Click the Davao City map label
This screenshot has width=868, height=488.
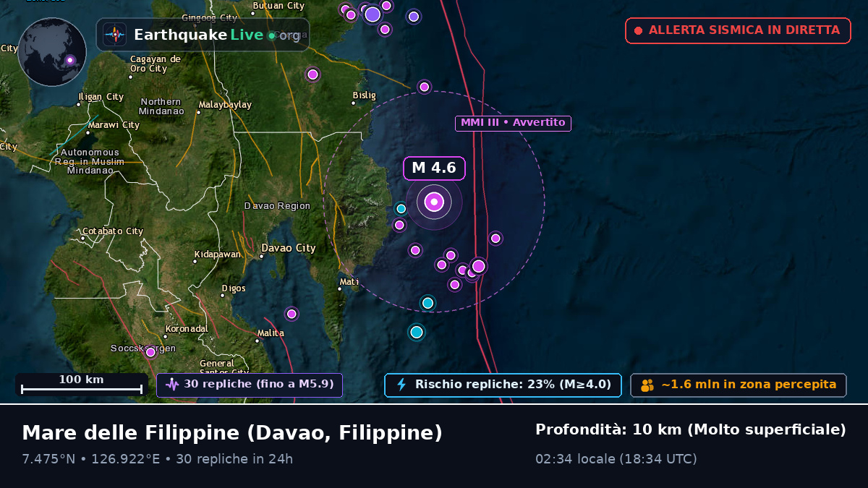[x=289, y=248]
